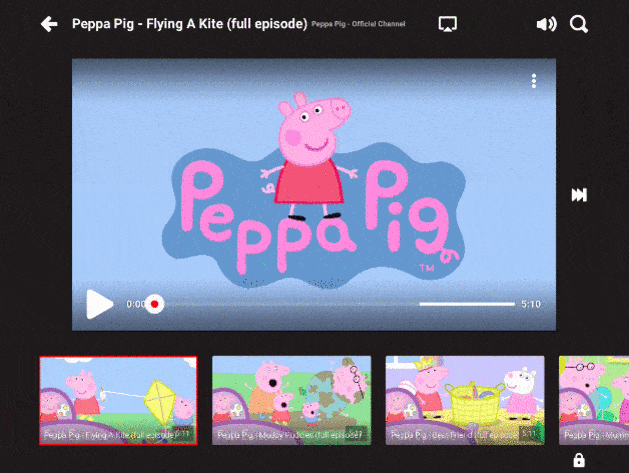
Task: Click the Flying A Kite video title
Action: coord(189,24)
